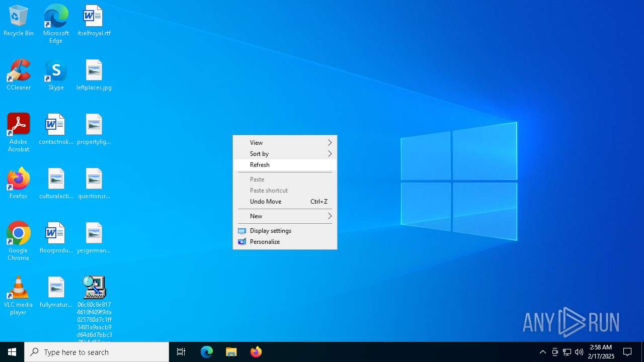Screen dimensions: 644x362
Task: Open the network tray icon
Action: point(567,352)
